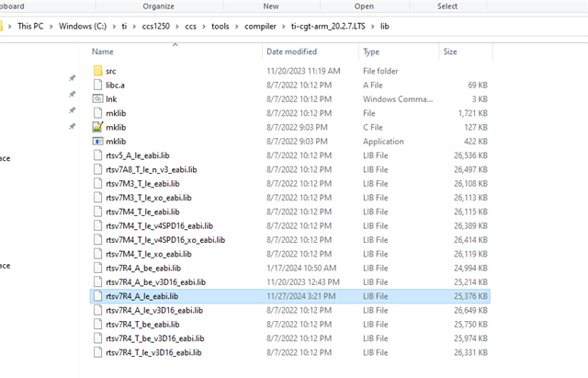Click the Open ribbon group label
The height and width of the screenshot is (378, 588).
tap(364, 6)
